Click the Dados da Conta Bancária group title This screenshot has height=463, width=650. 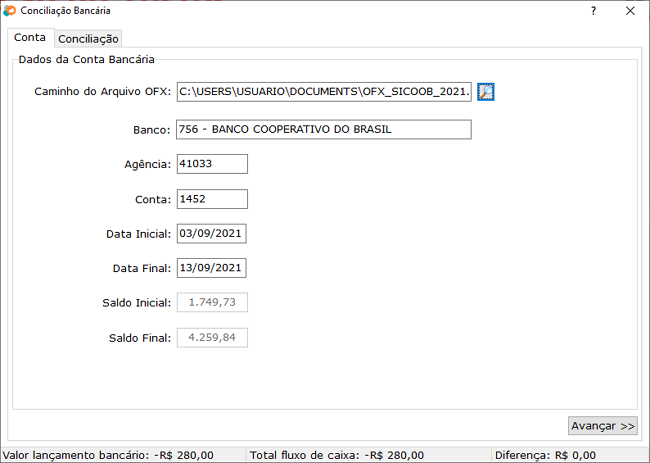(86, 60)
